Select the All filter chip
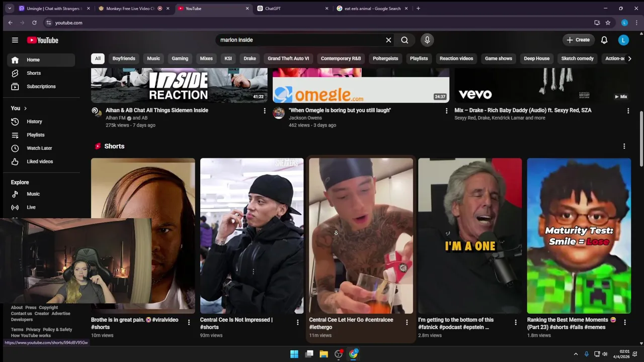Viewport: 644px width, 362px height. [x=98, y=58]
